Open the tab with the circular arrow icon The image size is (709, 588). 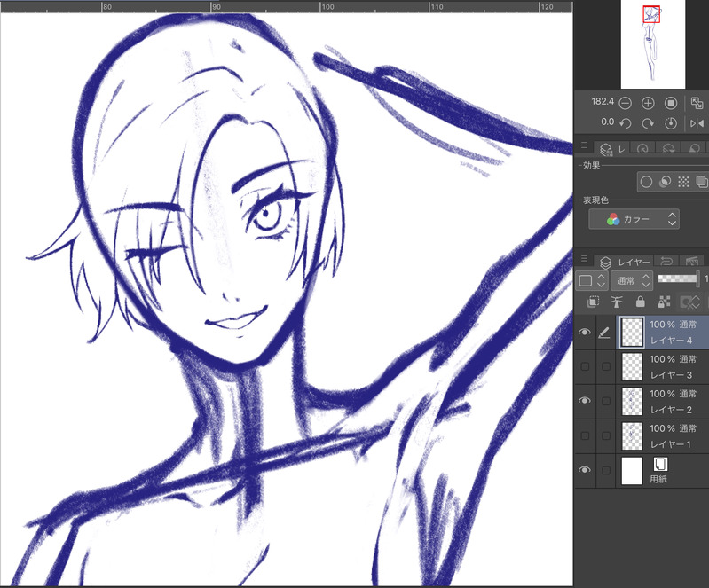tap(642, 148)
